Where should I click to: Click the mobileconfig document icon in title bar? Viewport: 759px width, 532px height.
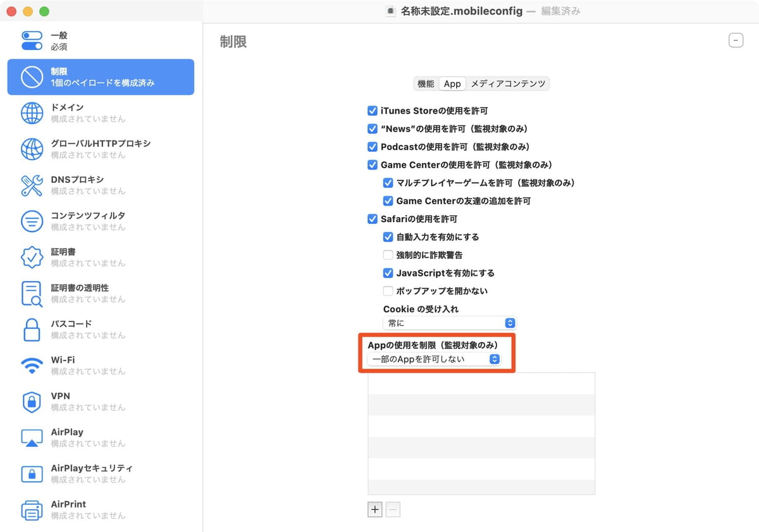tap(391, 11)
